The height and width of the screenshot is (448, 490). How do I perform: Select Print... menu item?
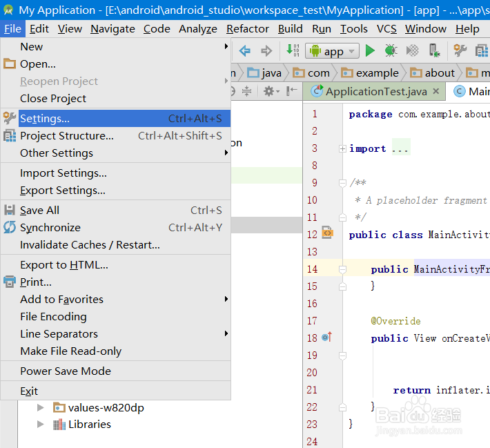(x=115, y=282)
